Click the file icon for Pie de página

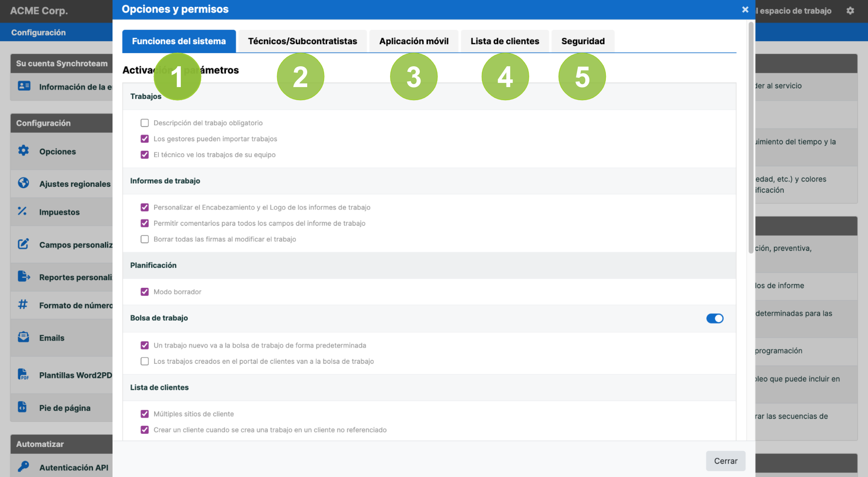pyautogui.click(x=22, y=407)
